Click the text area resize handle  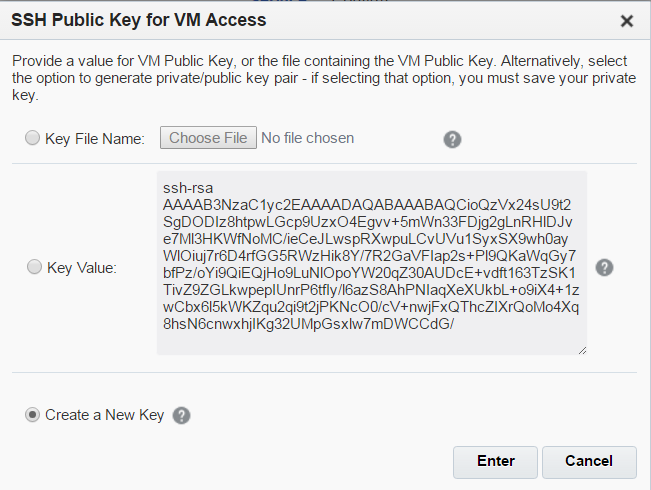[581, 349]
